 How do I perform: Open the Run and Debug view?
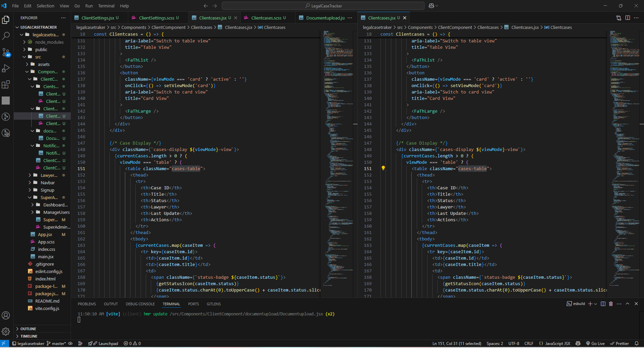[x=6, y=68]
